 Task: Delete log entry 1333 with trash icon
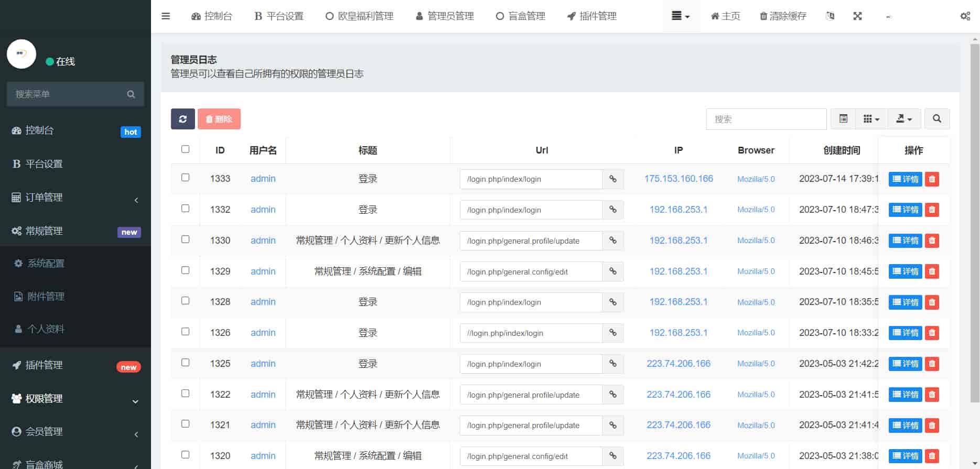932,179
